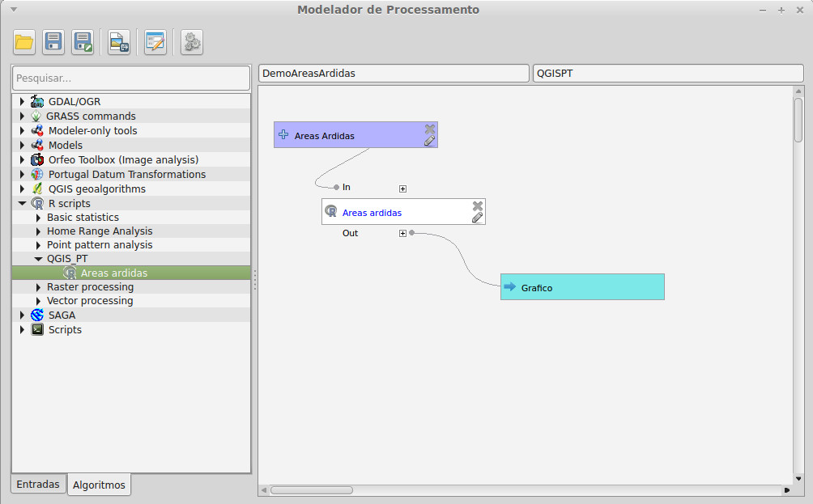Click the Scripts provider icon

(x=37, y=329)
